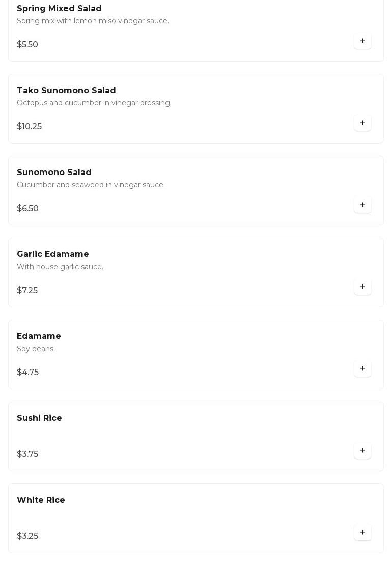Viewport: 392px width, 572px height.
Task: Open Spring Mixed Salad item title
Action: pos(59,9)
